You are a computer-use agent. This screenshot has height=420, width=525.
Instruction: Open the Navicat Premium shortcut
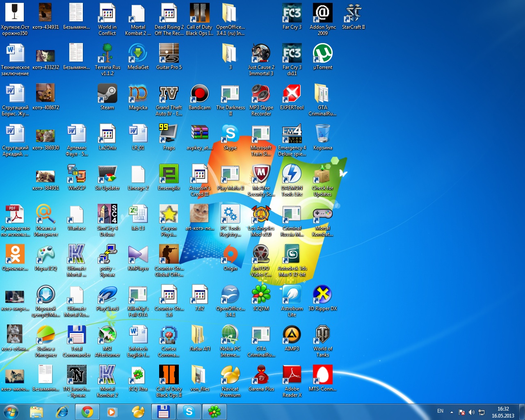(230, 381)
